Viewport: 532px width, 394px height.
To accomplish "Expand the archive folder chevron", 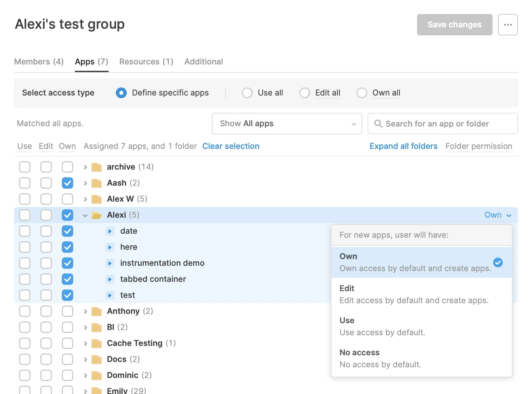I will click(85, 167).
